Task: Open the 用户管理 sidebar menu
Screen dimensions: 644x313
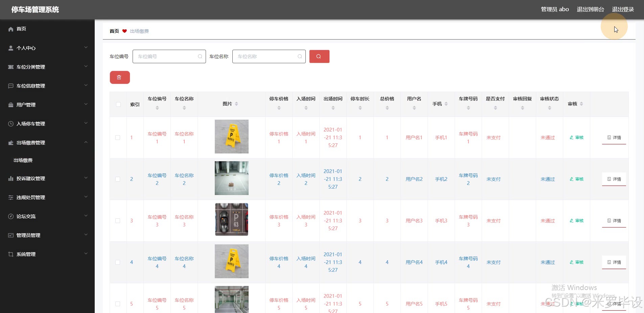Action: 47,105
